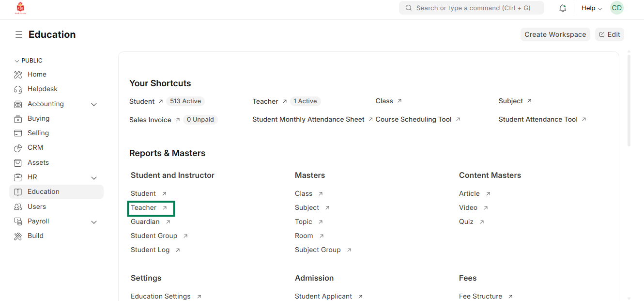Expand the Accounting sidebar section
Viewport: 644px width, 301px height.
[x=94, y=104]
